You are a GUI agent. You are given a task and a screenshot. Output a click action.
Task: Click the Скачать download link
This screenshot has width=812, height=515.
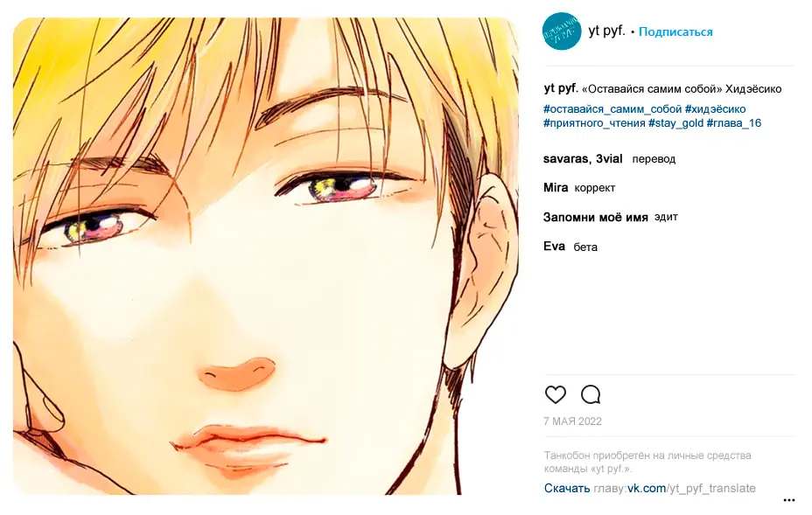(566, 488)
